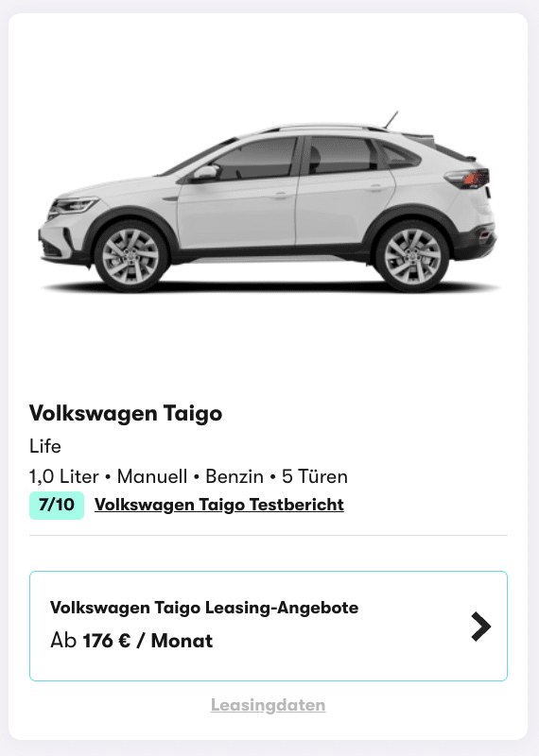
Task: Open the Volkswagen Taigo Testbericht link
Action: tap(219, 505)
